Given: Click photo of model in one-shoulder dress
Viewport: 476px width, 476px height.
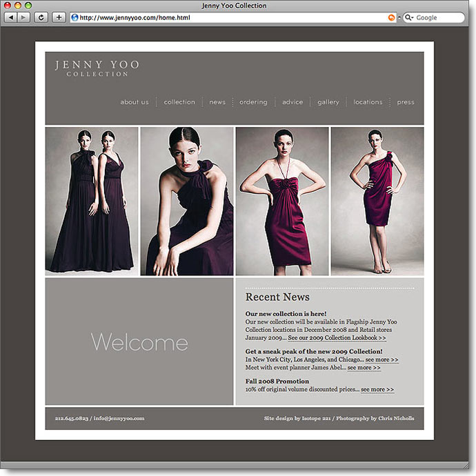Looking at the screenshot, I should [377, 201].
